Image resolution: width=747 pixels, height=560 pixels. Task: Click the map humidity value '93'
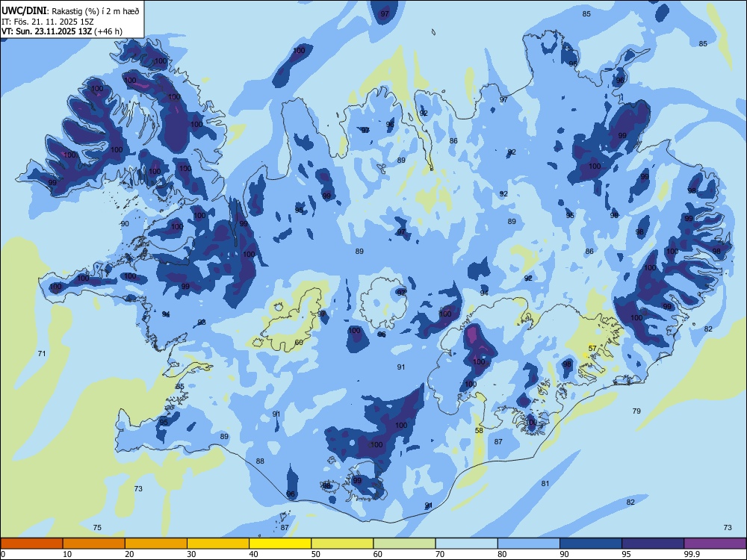202,323
